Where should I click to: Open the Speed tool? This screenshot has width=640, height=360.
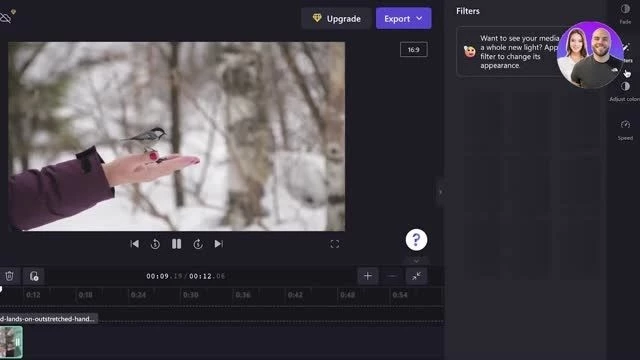[625, 130]
